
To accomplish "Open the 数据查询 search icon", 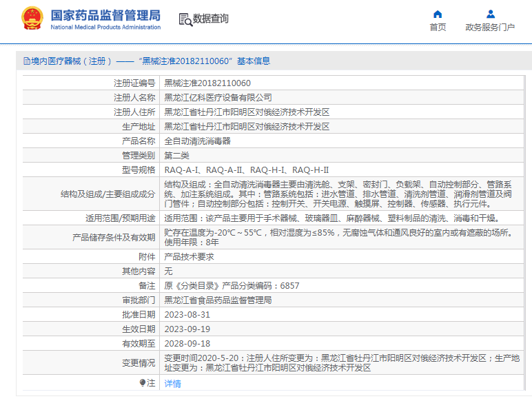I will (185, 20).
